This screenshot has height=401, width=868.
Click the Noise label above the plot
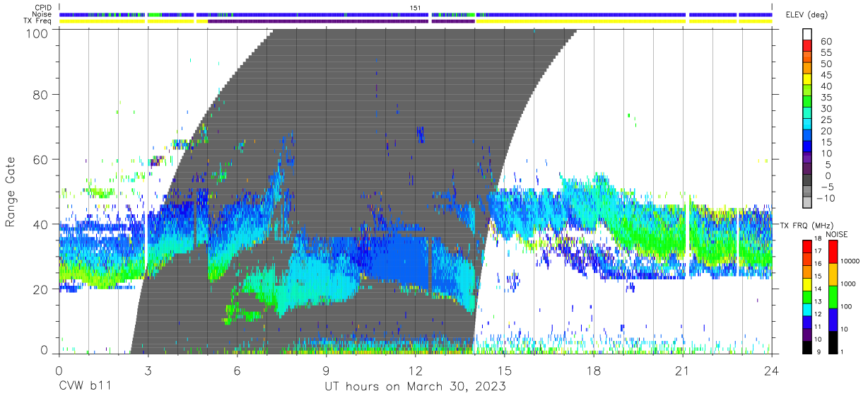(x=41, y=14)
